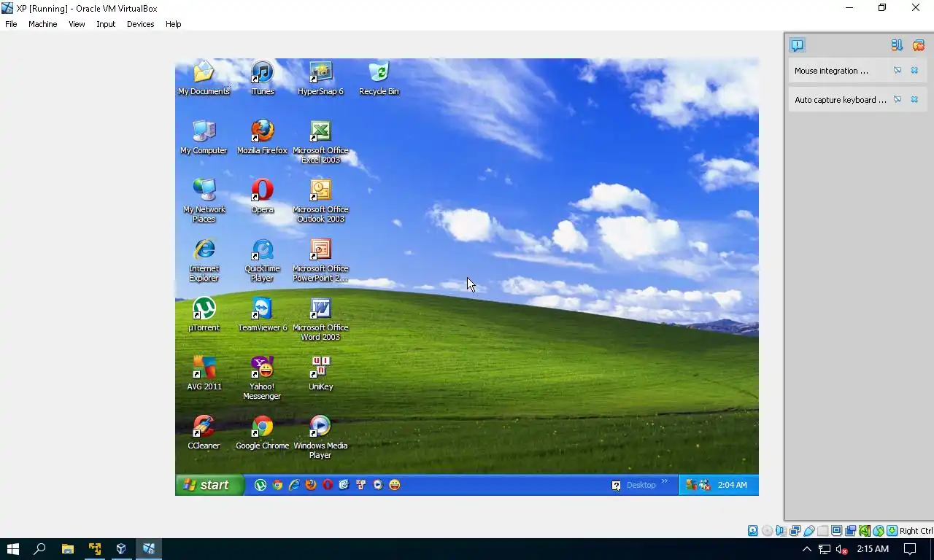
Task: Click the Auto capture keyboard notification text
Action: point(841,100)
